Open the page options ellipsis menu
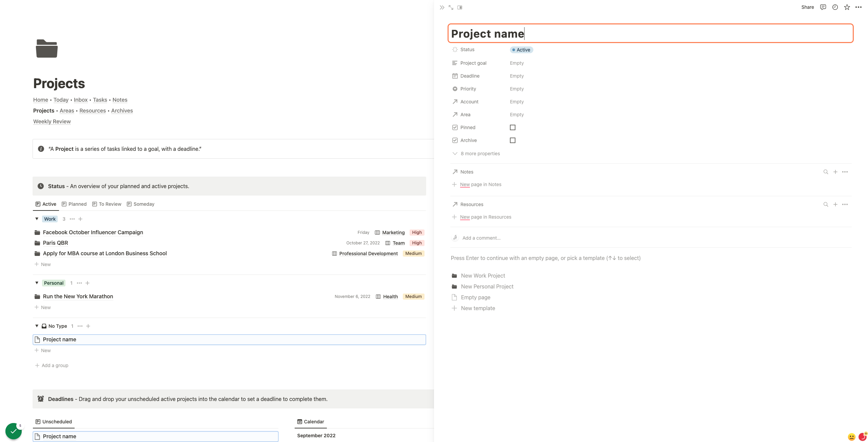Screen dimensions: 868x442 pos(859,7)
